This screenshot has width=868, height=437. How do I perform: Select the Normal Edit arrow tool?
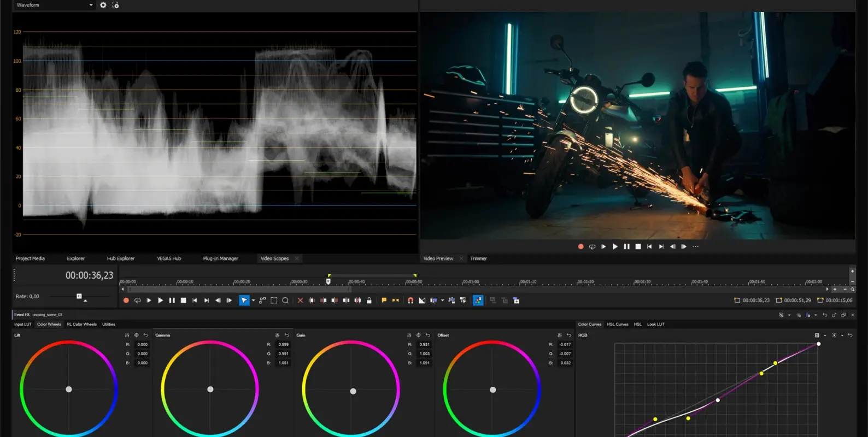coord(244,300)
